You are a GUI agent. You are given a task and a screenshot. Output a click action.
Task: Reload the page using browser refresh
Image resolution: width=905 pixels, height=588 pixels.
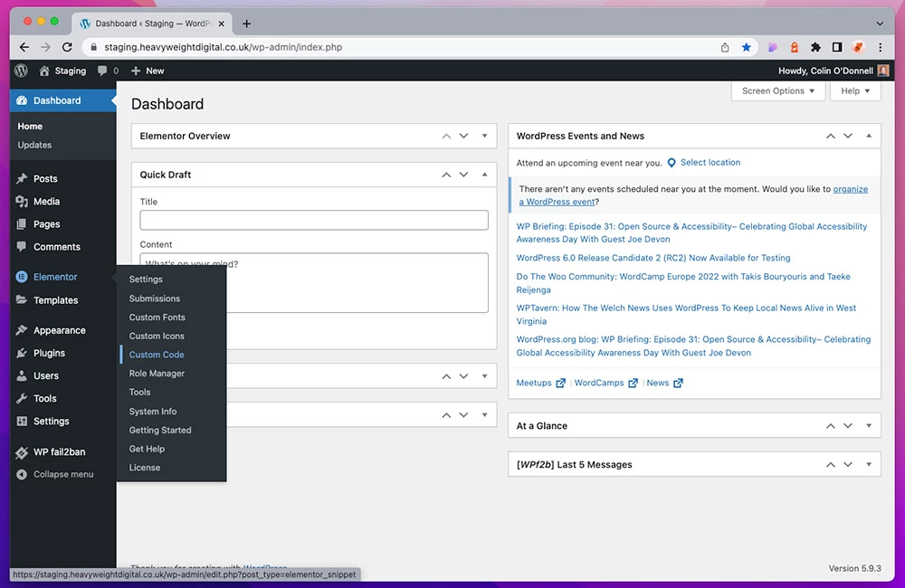[67, 47]
